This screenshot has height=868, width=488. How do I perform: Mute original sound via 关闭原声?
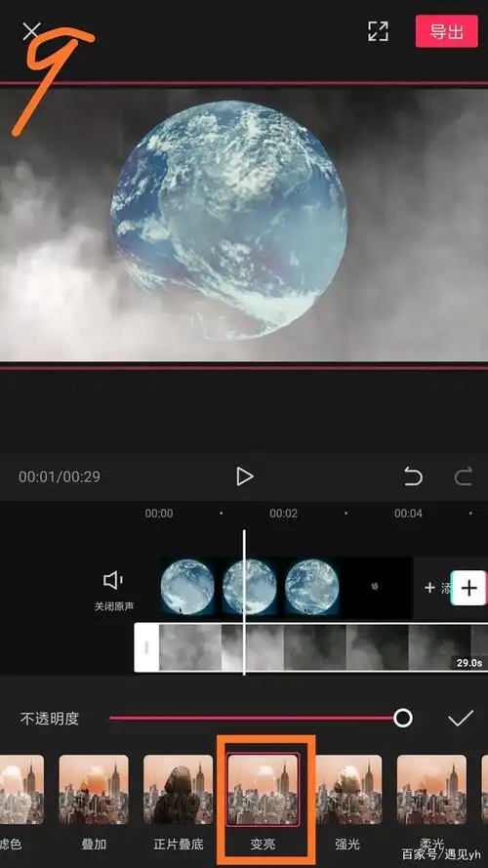pyautogui.click(x=113, y=592)
